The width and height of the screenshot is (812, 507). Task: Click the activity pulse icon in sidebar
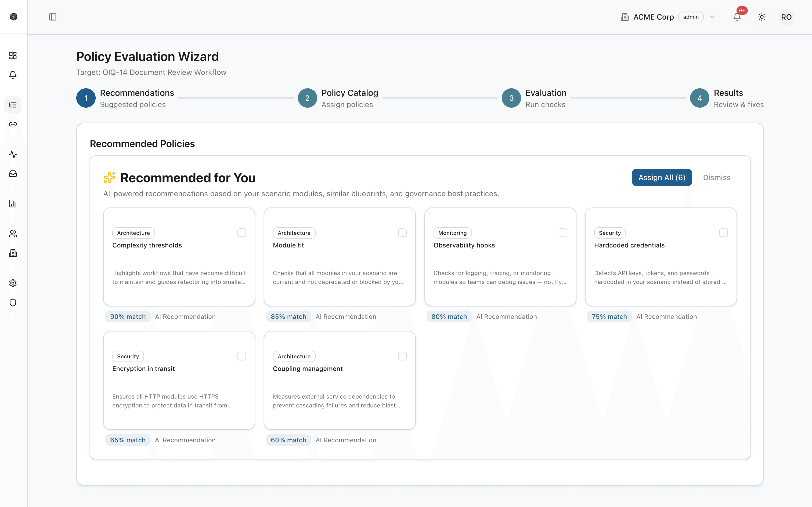(13, 155)
